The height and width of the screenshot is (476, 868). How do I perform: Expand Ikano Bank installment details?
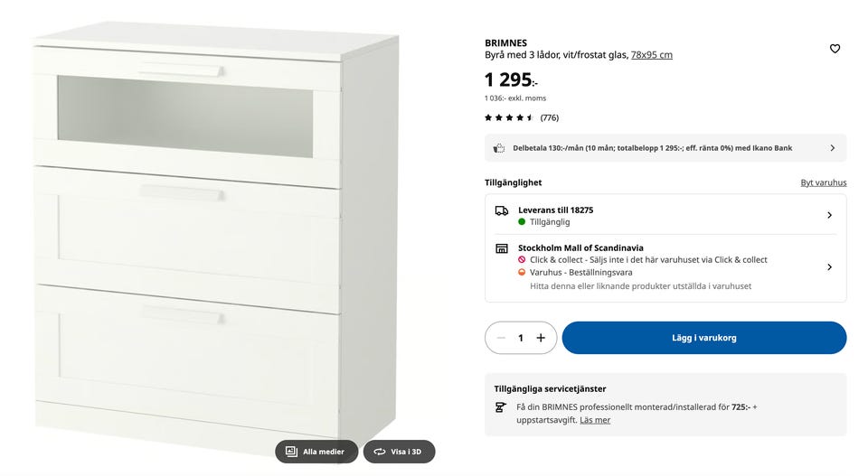tap(832, 148)
